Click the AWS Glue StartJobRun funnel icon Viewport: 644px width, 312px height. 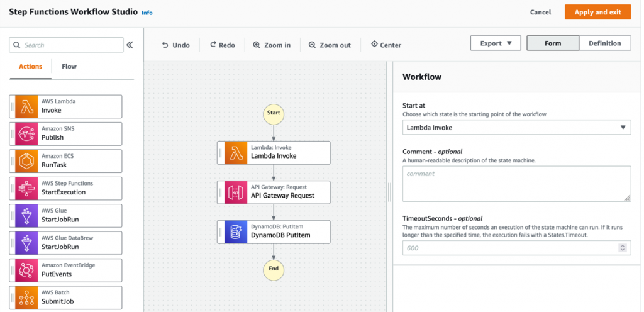click(x=26, y=216)
